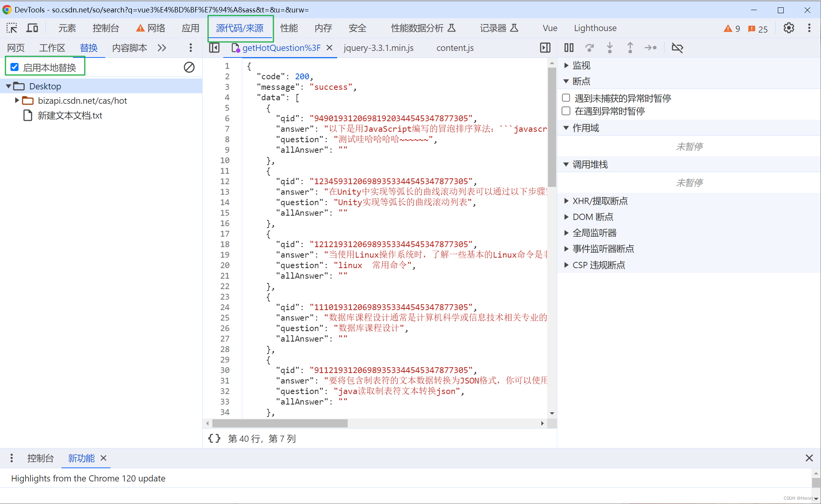Switch to the 控制台 panel tab
821x504 pixels.
pos(106,28)
